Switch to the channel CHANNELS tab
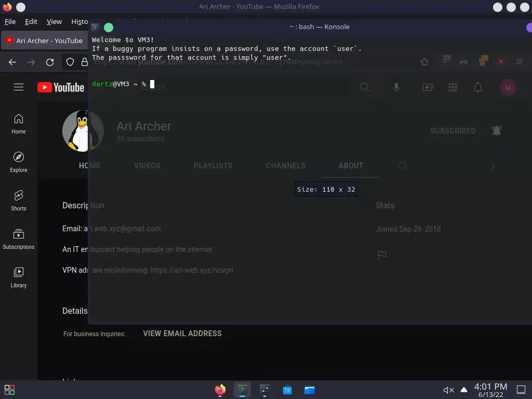532x399 pixels. pyautogui.click(x=286, y=166)
